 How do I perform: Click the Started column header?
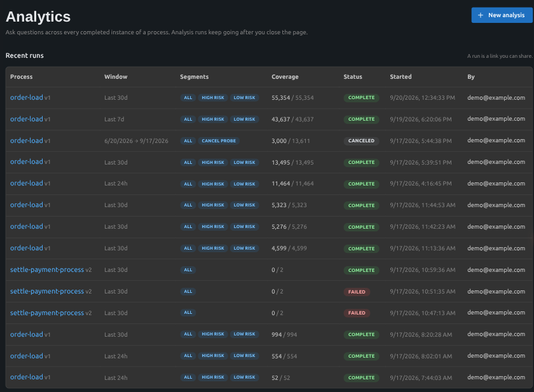pyautogui.click(x=401, y=77)
